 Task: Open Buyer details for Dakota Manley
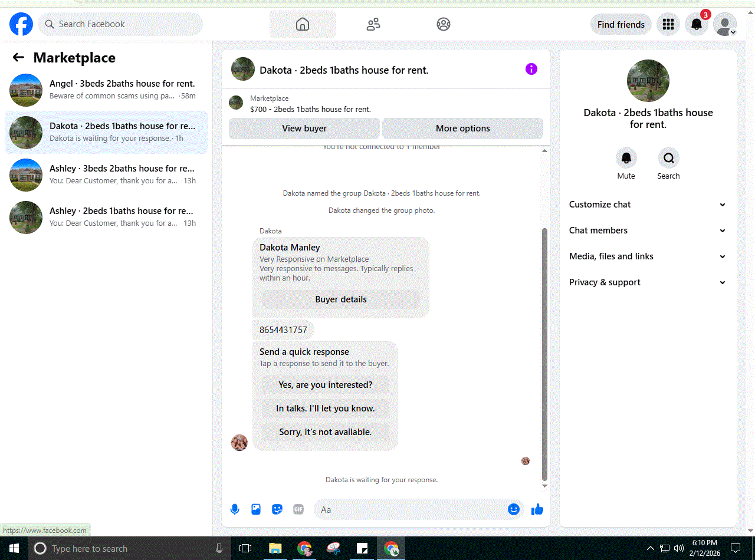[x=341, y=299]
